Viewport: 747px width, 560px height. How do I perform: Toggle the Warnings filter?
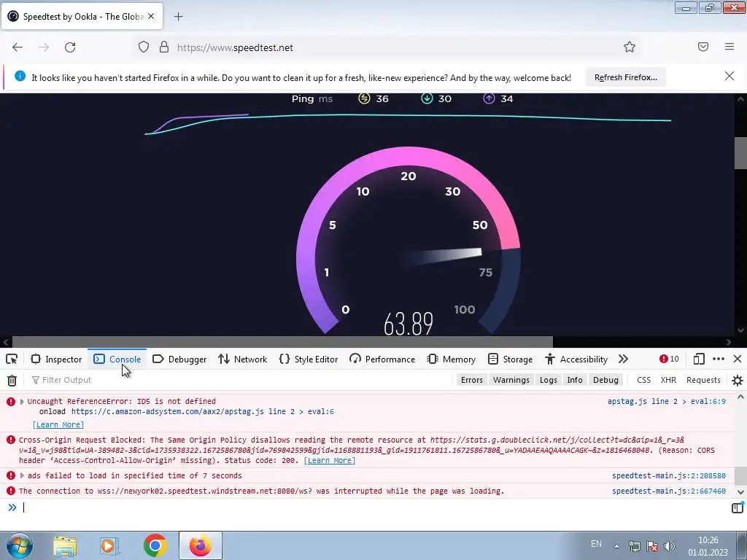click(x=511, y=380)
